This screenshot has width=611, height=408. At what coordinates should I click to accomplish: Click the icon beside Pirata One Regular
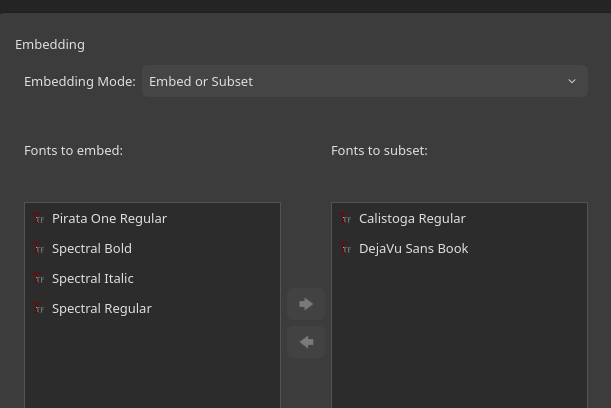point(39,218)
